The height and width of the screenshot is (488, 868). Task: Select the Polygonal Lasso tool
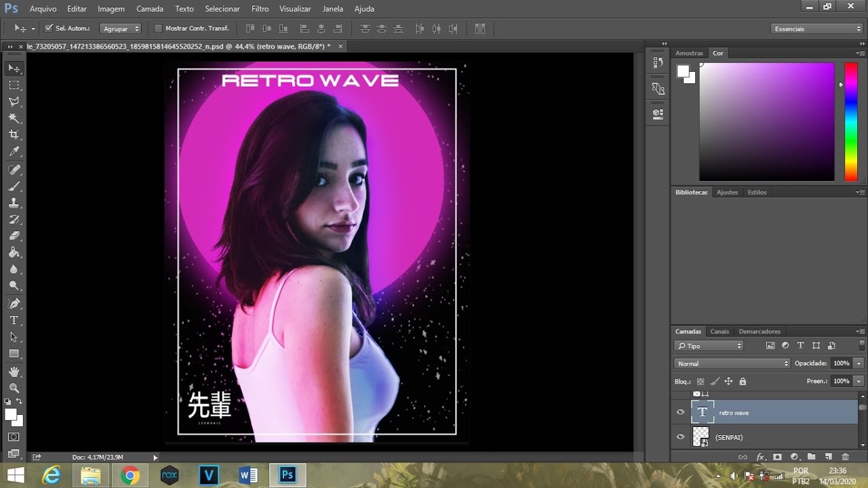tap(14, 102)
